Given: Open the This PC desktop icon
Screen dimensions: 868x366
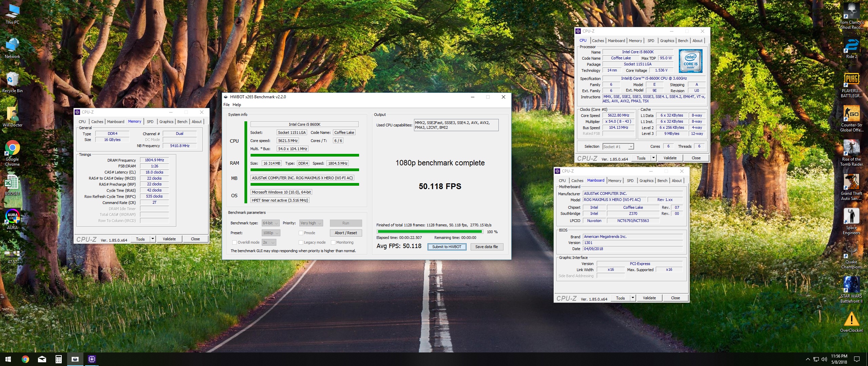Looking at the screenshot, I should click(13, 14).
